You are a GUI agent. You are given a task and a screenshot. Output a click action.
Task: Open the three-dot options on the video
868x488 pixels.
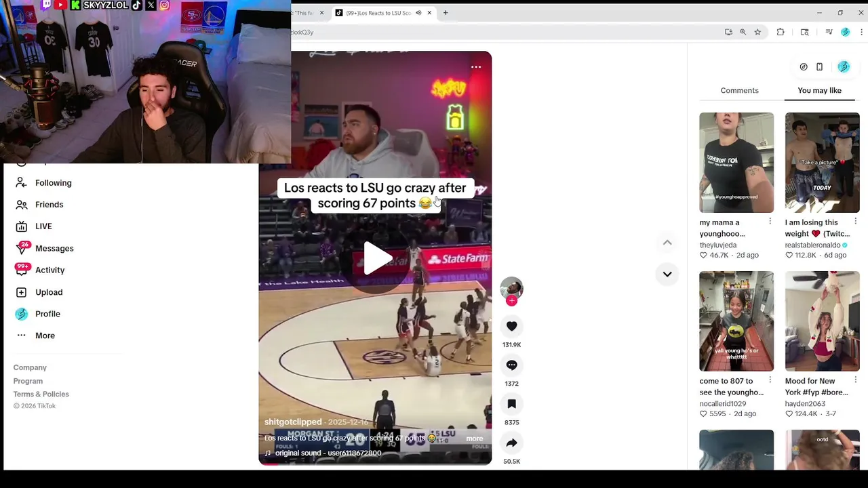(x=476, y=66)
